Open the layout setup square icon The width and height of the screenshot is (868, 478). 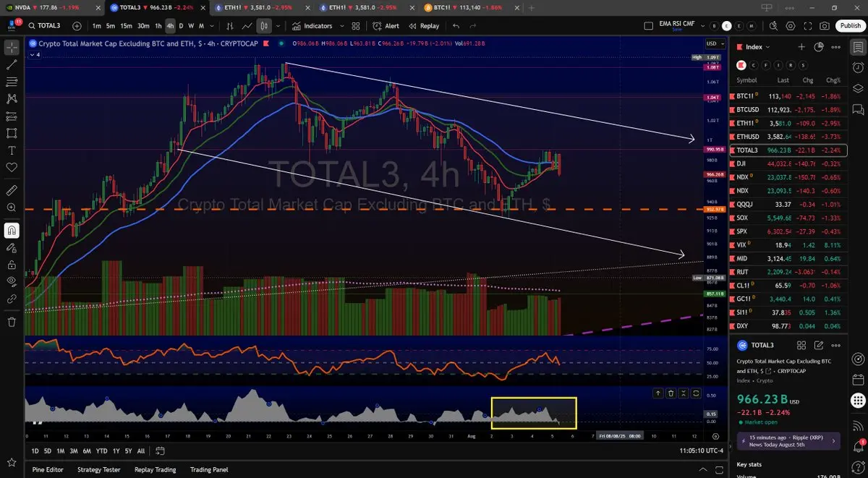click(648, 25)
